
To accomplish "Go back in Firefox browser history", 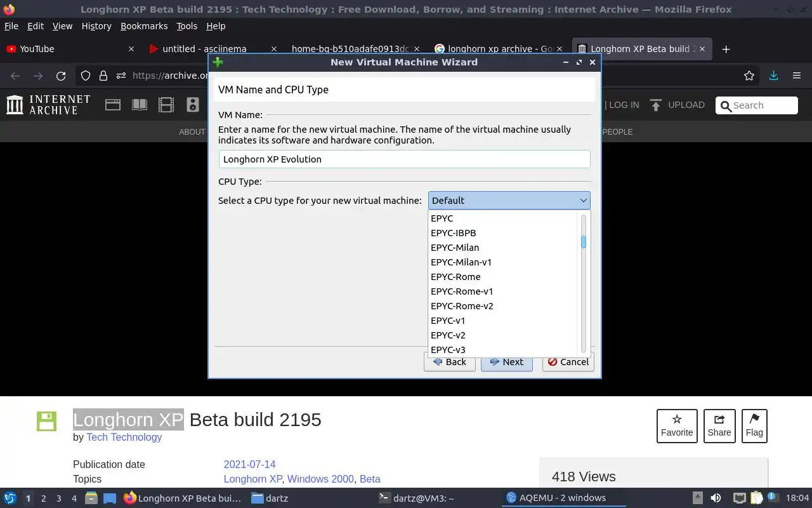I will 15,76.
